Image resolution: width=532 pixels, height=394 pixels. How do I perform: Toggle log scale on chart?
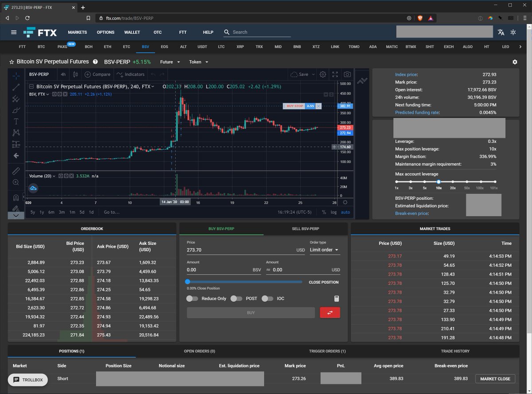point(333,212)
